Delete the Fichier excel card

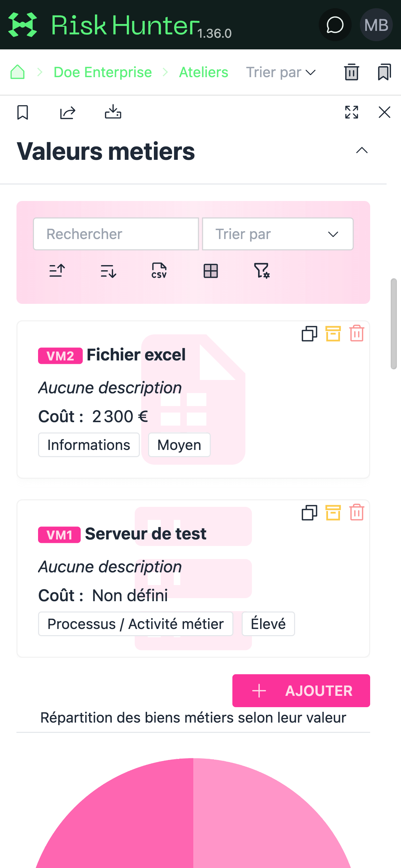[357, 333]
